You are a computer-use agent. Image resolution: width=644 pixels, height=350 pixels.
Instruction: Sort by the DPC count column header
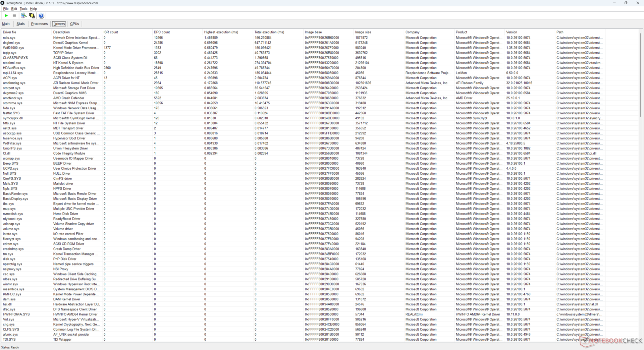coord(162,32)
